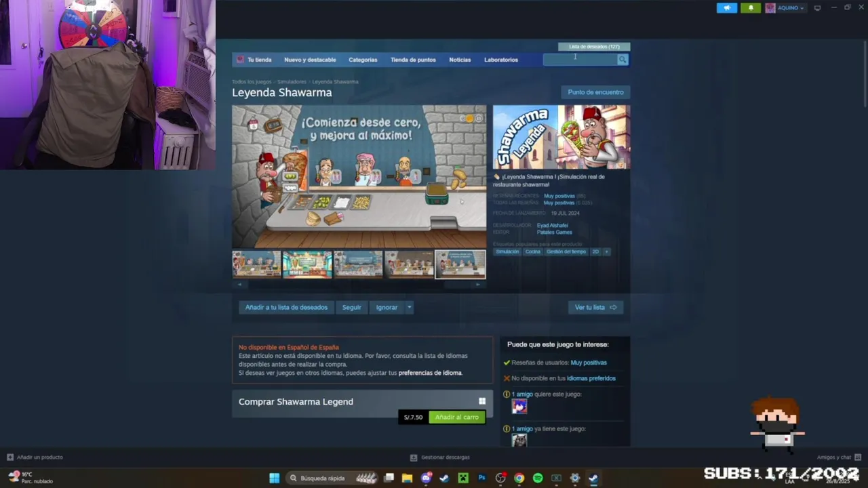This screenshot has height=488, width=868.
Task: Click Añadir al carro button
Action: [x=457, y=417]
